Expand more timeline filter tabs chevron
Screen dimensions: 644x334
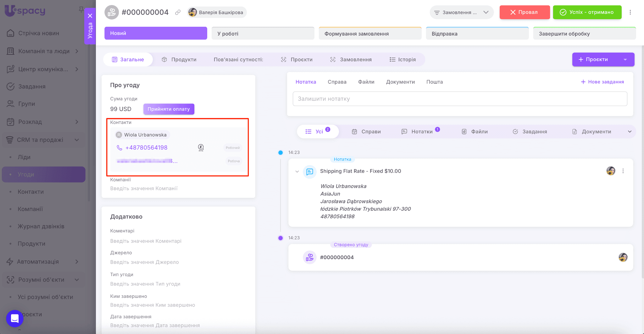click(630, 131)
